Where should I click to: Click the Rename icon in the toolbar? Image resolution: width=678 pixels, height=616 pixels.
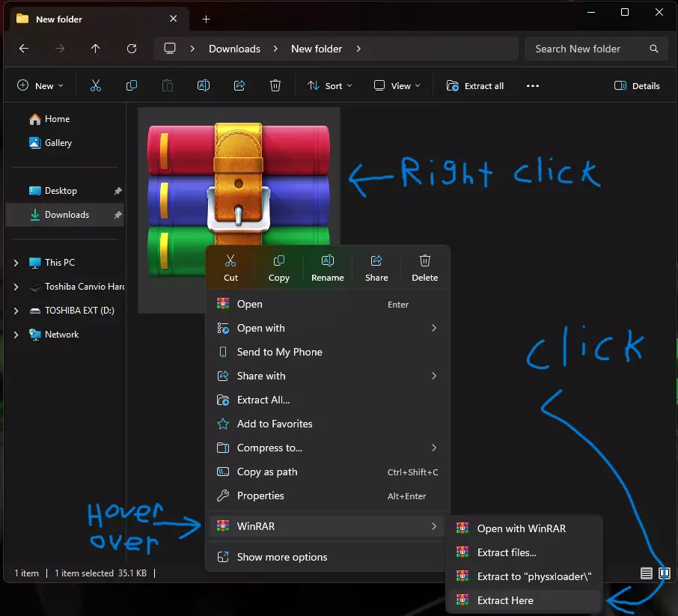pyautogui.click(x=204, y=85)
